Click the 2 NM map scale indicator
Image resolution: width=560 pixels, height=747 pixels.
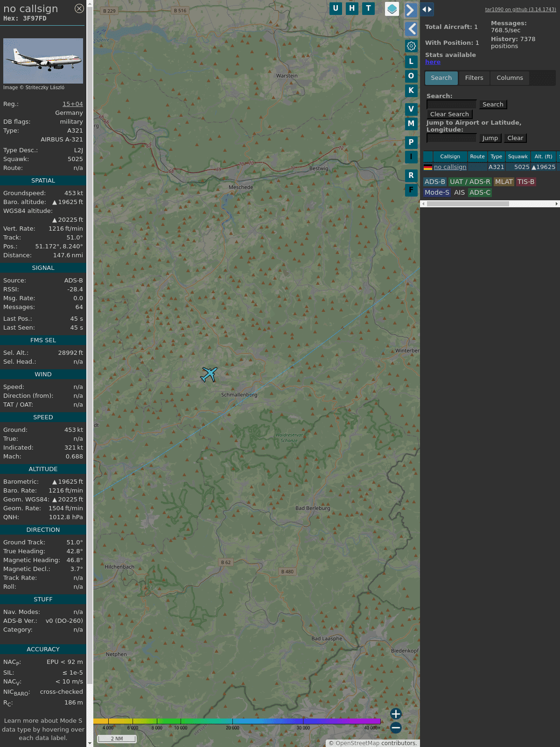(117, 739)
